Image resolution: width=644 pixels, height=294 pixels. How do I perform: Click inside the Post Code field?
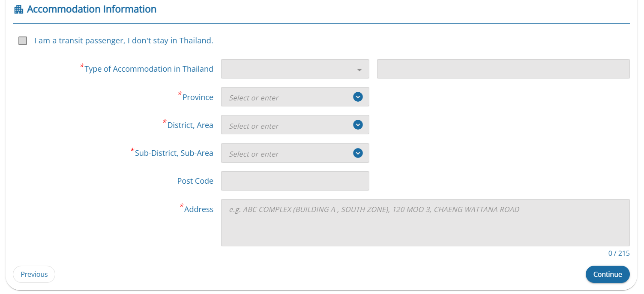(295, 181)
